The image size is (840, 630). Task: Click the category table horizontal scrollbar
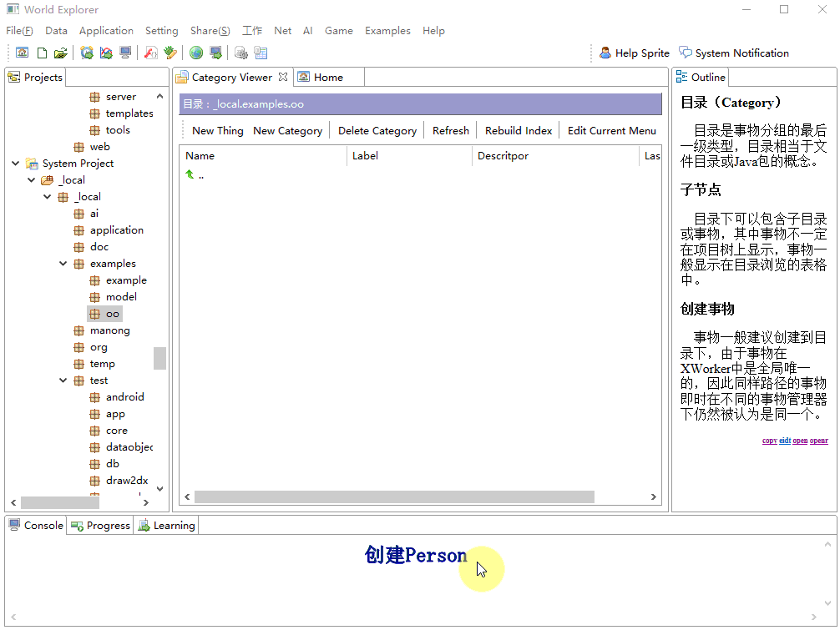point(394,497)
